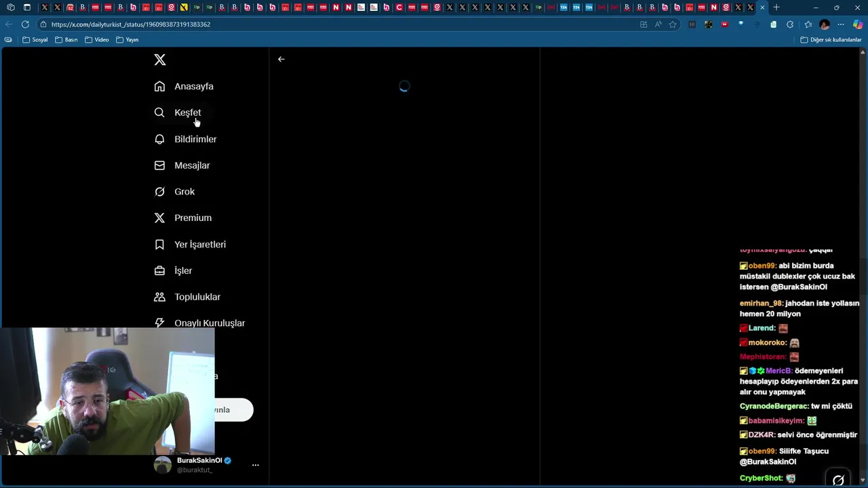Open the Keşfet explore page
The width and height of the screenshot is (868, 488).
pos(178,113)
